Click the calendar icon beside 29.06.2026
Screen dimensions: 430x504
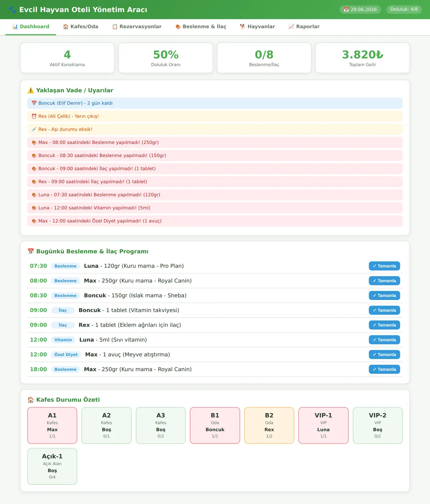346,10
